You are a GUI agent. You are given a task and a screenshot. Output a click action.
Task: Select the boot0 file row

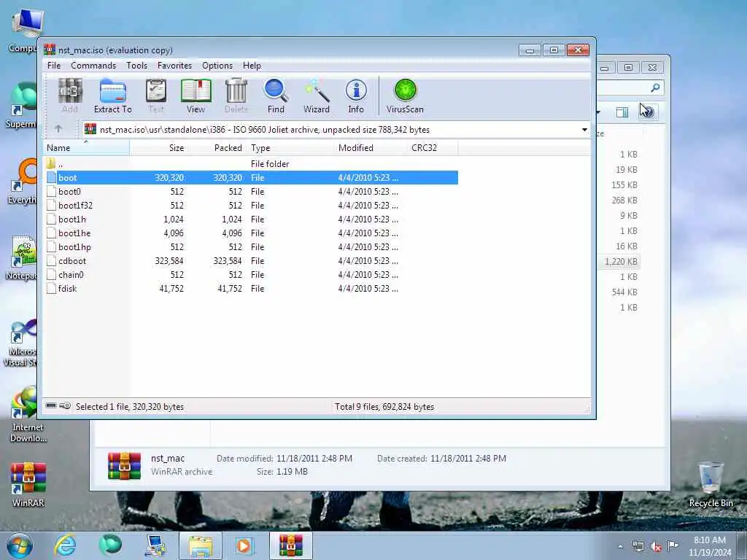pyautogui.click(x=252, y=192)
